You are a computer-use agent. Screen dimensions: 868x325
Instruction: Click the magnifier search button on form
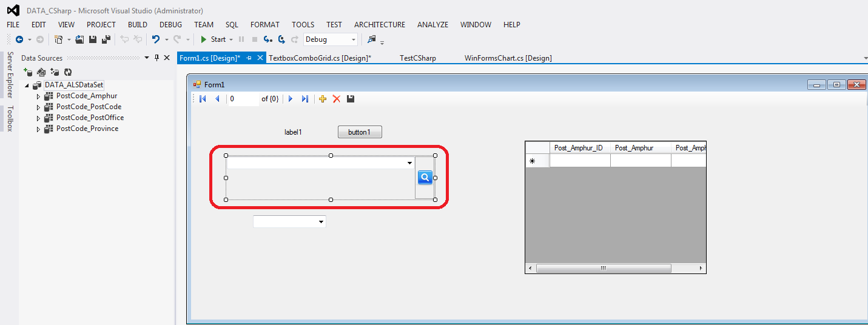click(x=425, y=177)
